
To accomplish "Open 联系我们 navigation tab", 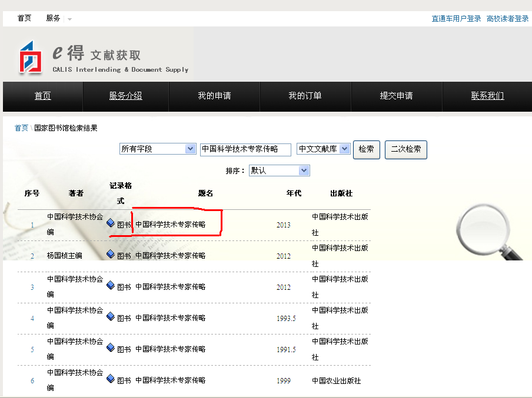I will tap(487, 96).
